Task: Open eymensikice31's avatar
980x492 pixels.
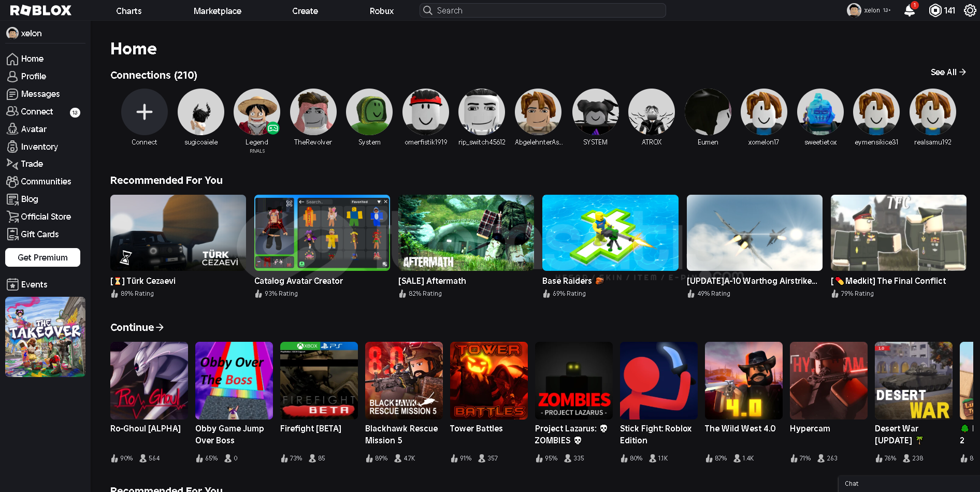Action: click(876, 112)
